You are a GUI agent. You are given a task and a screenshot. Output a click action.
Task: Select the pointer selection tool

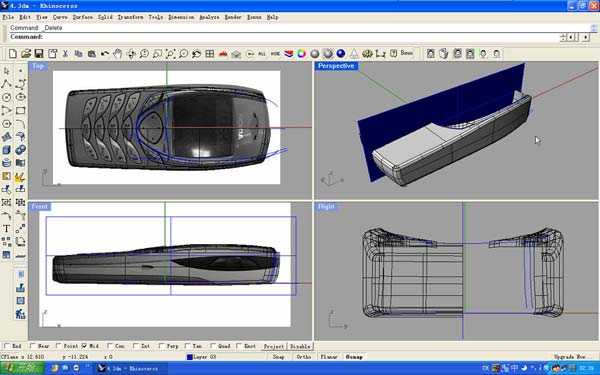pyautogui.click(x=7, y=71)
